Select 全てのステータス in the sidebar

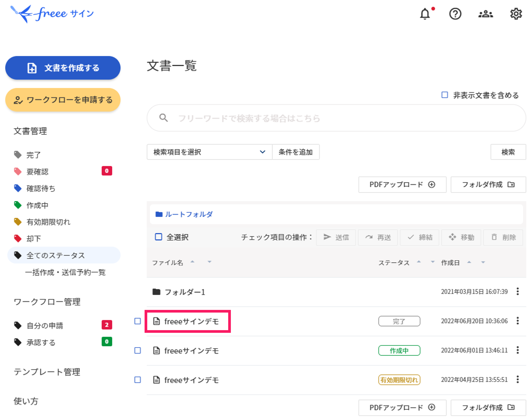(64, 255)
